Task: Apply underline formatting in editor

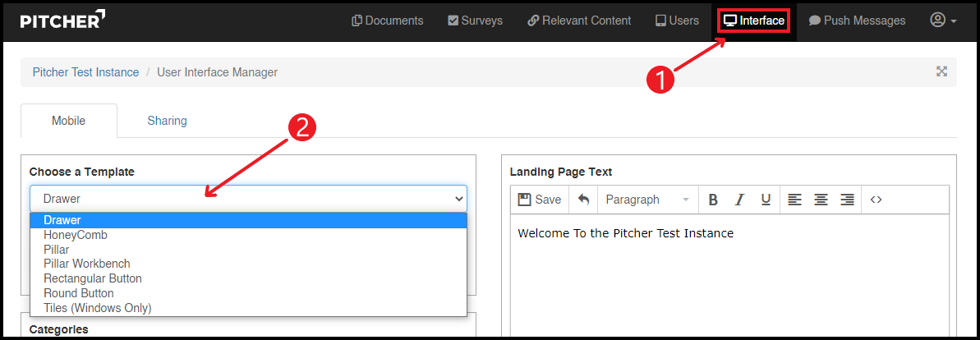Action: 766,200
